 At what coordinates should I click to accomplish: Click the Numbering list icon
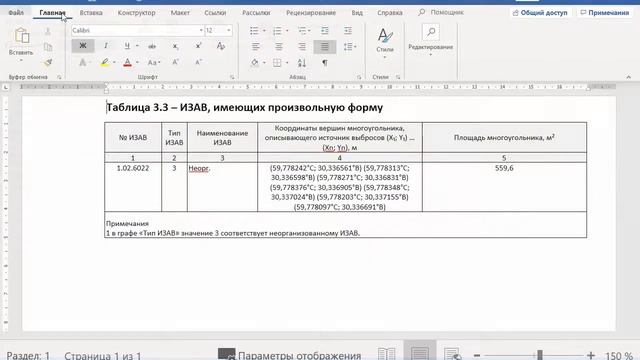point(277,31)
